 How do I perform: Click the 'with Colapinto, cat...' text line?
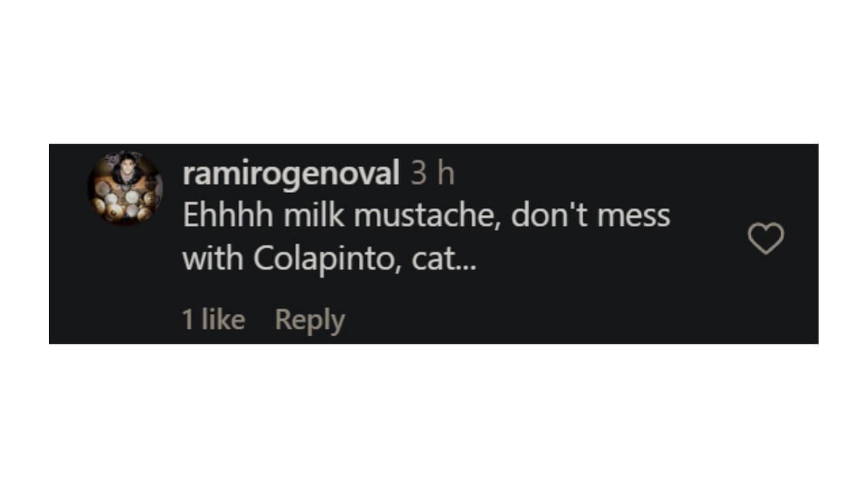click(329, 259)
